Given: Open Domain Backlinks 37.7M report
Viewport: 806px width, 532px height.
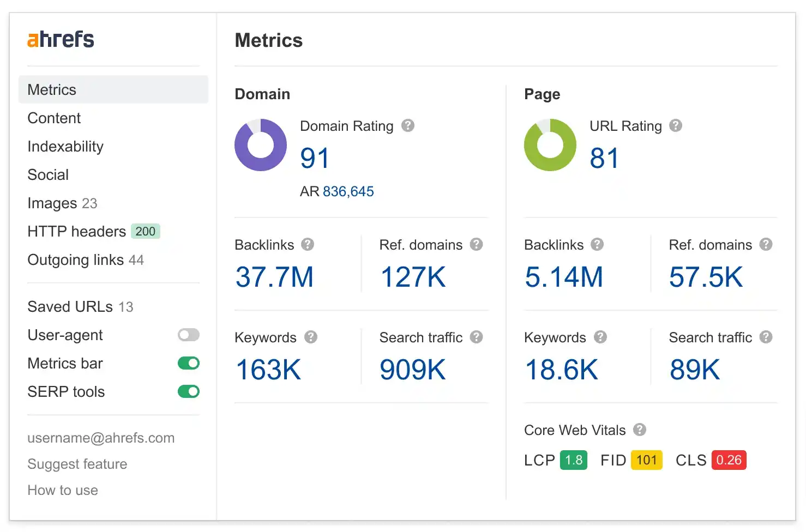Looking at the screenshot, I should tap(274, 277).
